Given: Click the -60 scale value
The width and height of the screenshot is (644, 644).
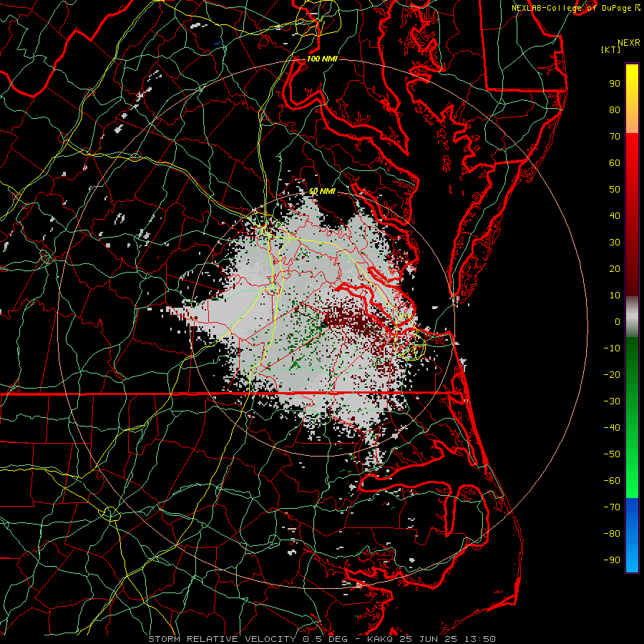Looking at the screenshot, I should click(612, 481).
